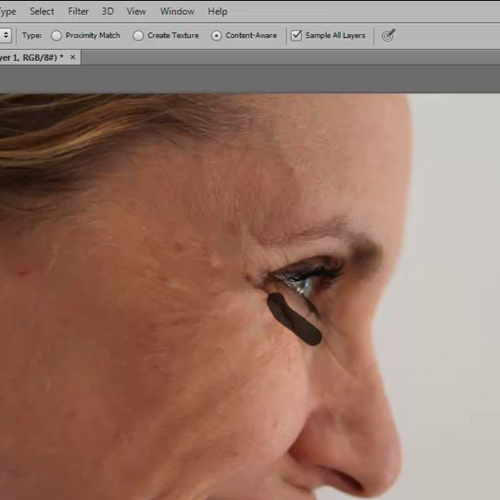The width and height of the screenshot is (500, 500).
Task: Select the Create Texture radio button
Action: (x=138, y=36)
